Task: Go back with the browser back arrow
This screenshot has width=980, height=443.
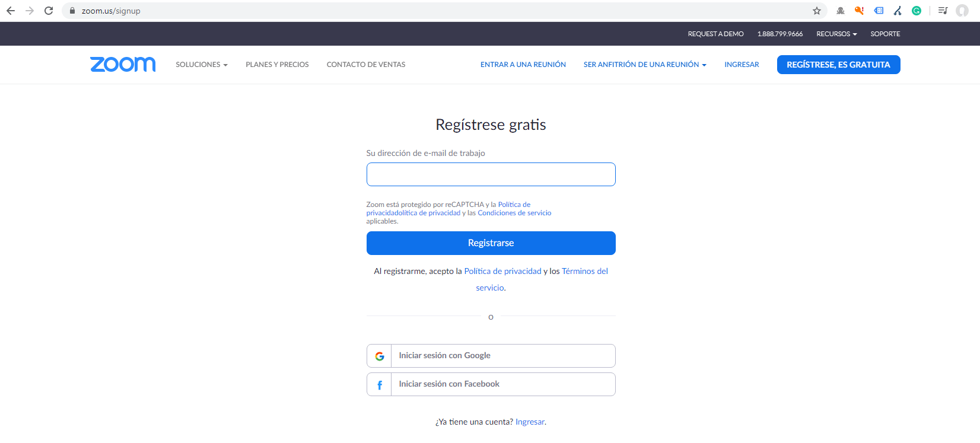Action: pos(11,11)
